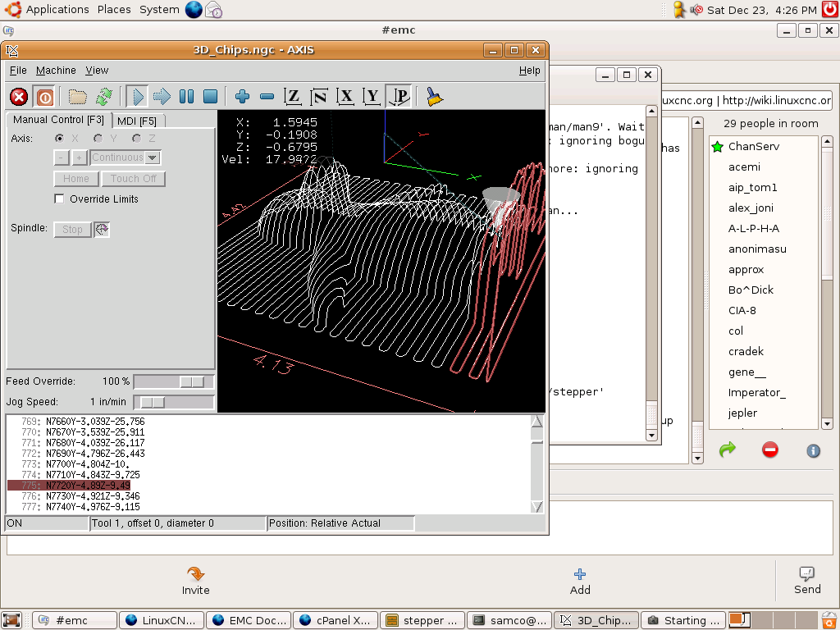Select user cradek in room list
This screenshot has width=840, height=630.
(746, 351)
